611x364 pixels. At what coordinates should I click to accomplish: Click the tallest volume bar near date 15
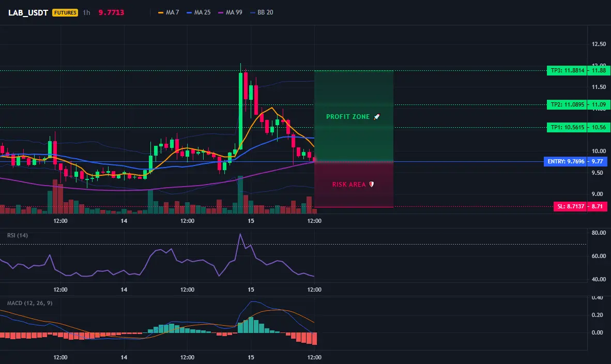(240, 194)
